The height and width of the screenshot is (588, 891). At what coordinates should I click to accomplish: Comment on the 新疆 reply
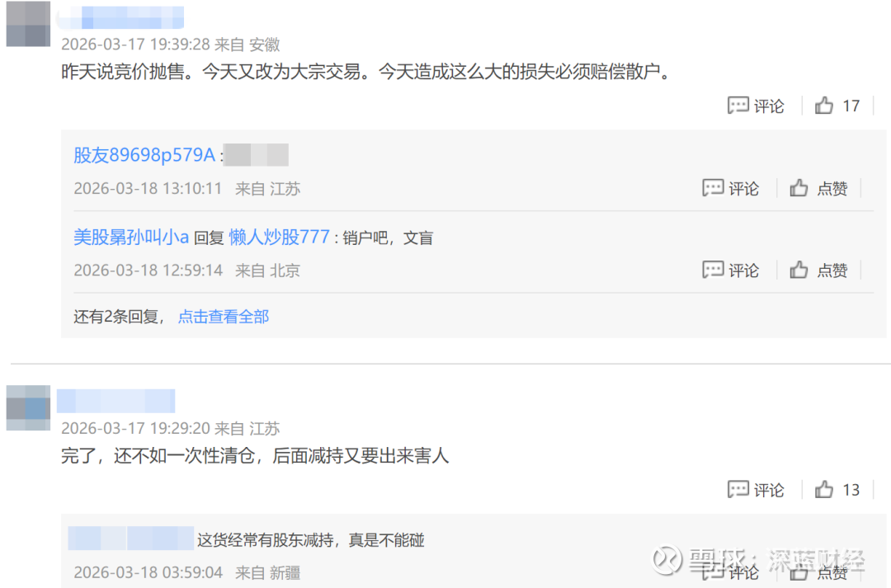(731, 572)
